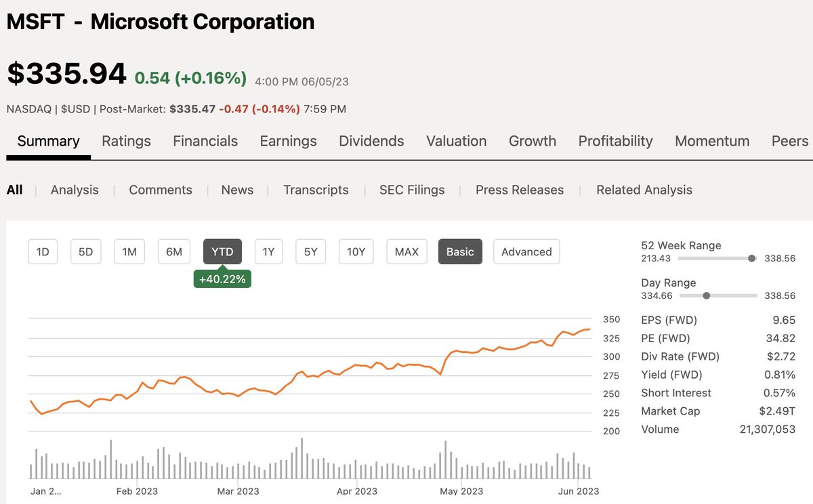Image resolution: width=813 pixels, height=504 pixels.
Task: Click the MSFT - Microsoft Corporation heading
Action: click(x=161, y=22)
